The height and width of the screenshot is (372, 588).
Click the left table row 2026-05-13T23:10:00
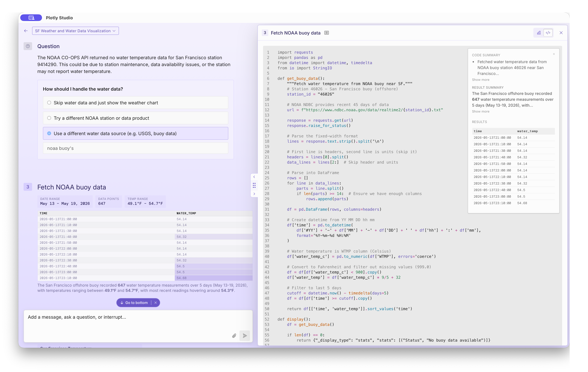click(145, 278)
